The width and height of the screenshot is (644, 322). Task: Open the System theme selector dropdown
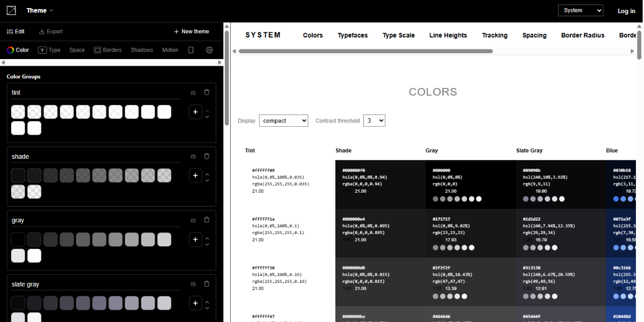pyautogui.click(x=580, y=10)
